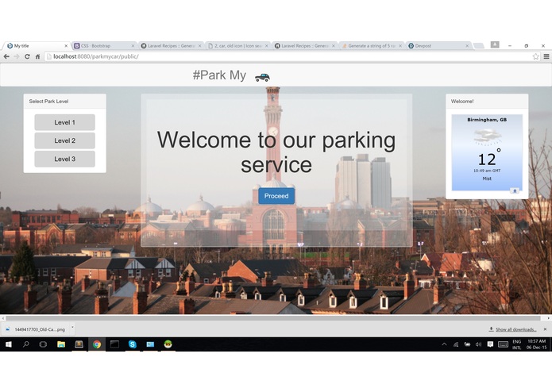Switch to CSS Bootstrap tab
The image size is (552, 392).
point(104,46)
